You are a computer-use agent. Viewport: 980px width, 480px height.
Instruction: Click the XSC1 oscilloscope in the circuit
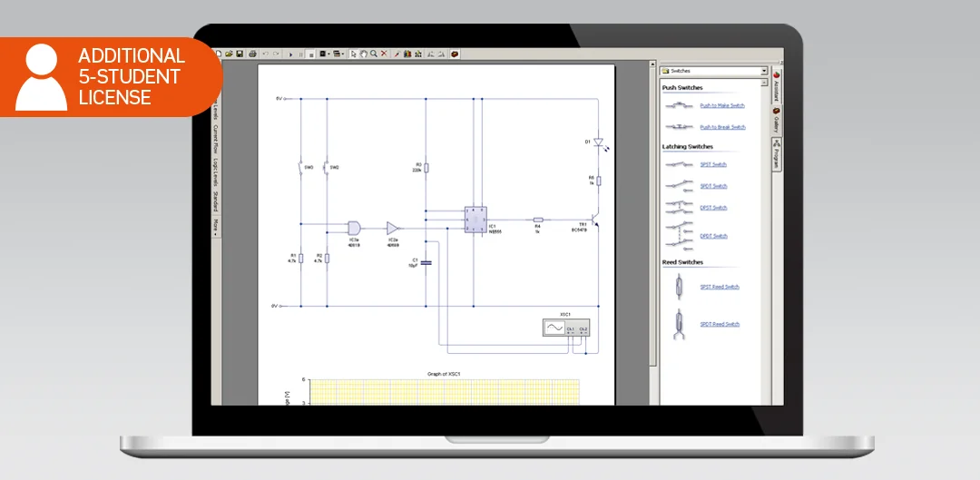(x=565, y=328)
